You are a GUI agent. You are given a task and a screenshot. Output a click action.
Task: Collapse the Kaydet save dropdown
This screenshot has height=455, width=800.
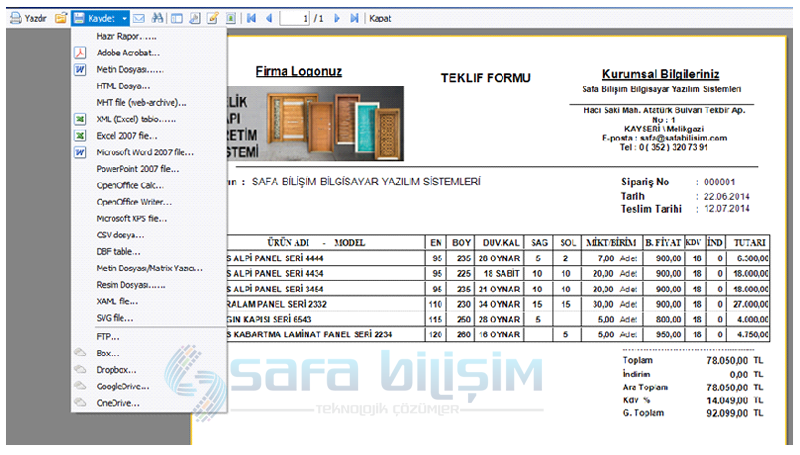[x=123, y=18]
